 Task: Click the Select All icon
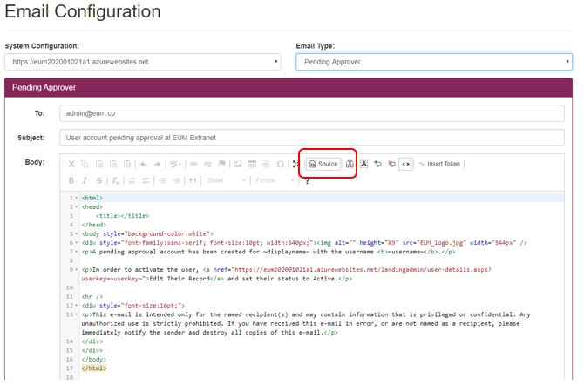(x=363, y=164)
